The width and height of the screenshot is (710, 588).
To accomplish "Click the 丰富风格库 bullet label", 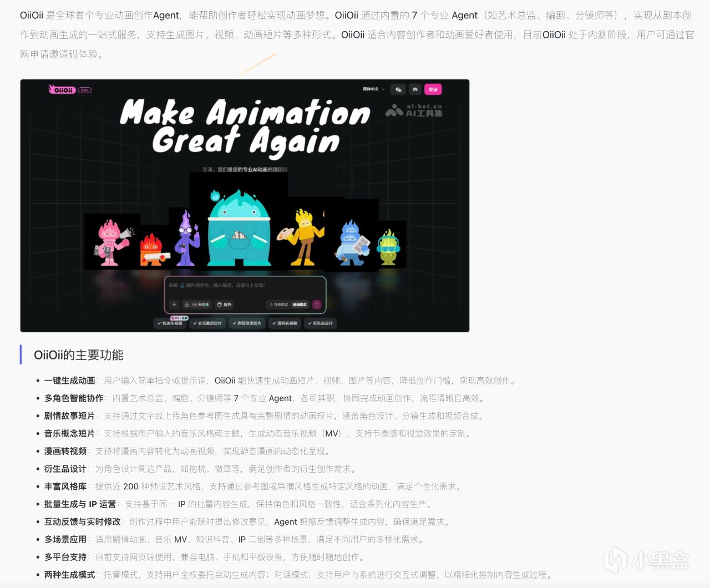I will coord(65,486).
